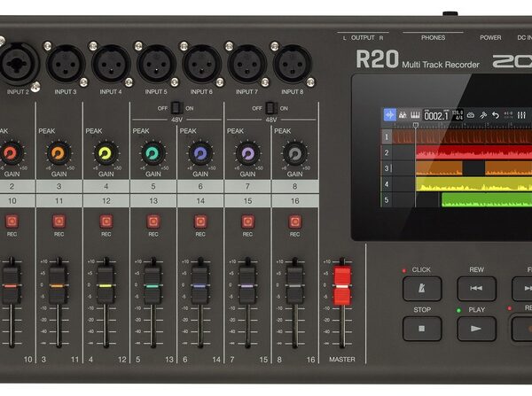Arm REC button on channel 3

(x=59, y=221)
